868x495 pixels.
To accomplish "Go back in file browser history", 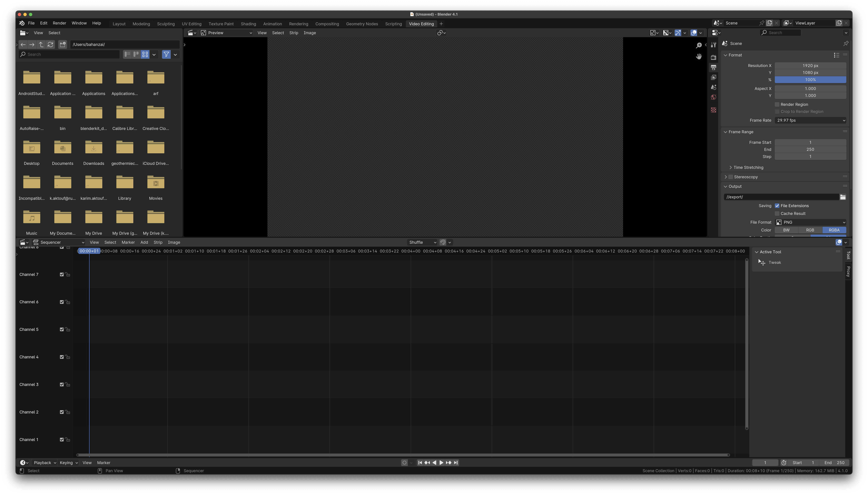I will [x=23, y=45].
